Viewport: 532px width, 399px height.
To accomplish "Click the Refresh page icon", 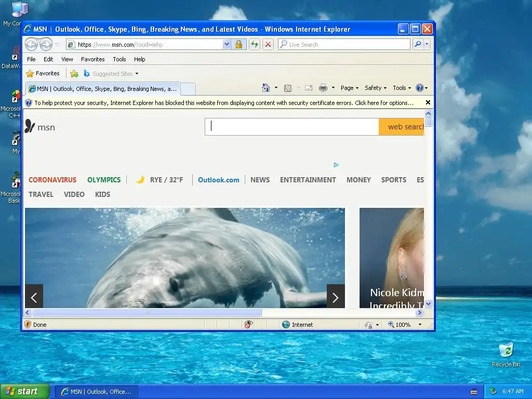I will click(255, 45).
